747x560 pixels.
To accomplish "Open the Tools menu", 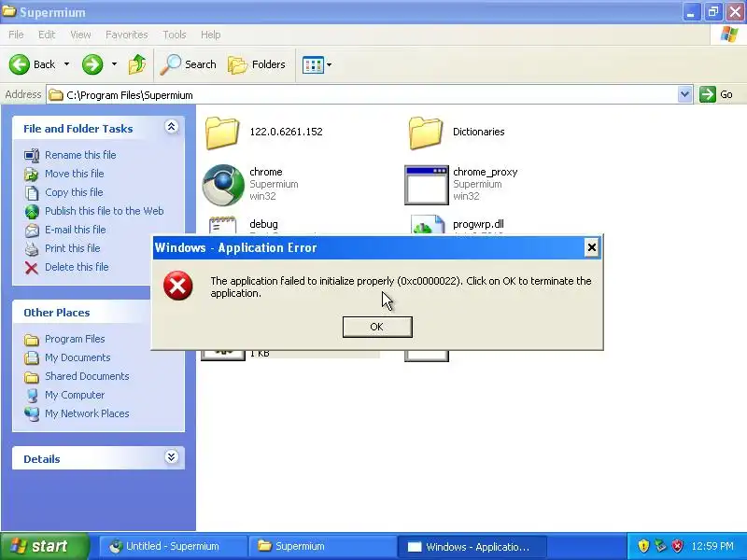I will [x=175, y=35].
